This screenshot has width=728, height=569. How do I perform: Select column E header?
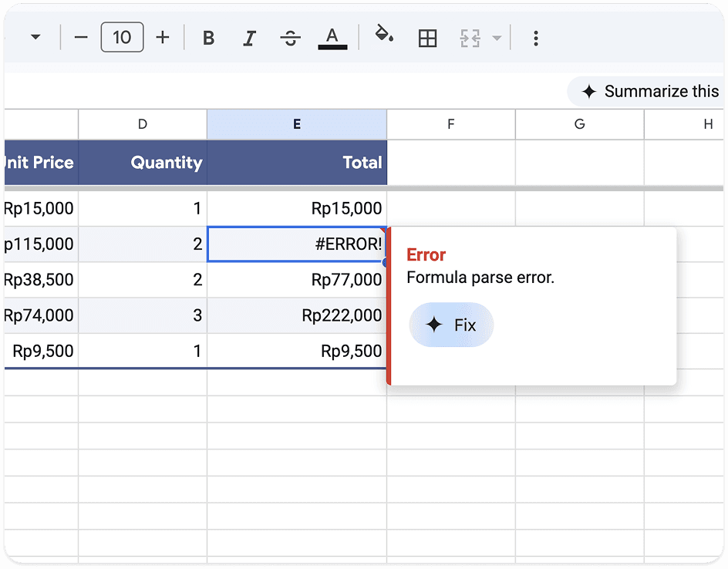click(297, 124)
